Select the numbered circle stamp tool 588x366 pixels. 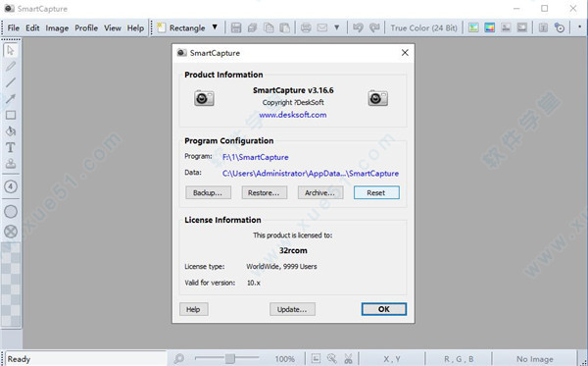[11, 186]
